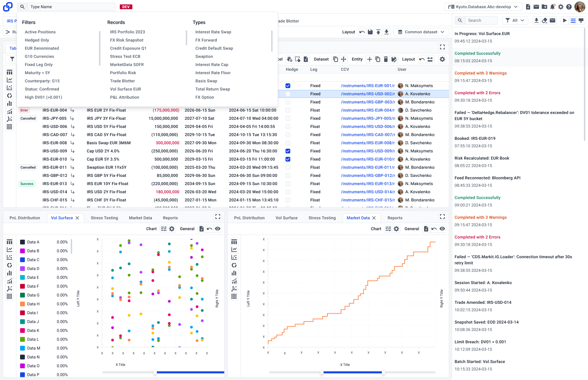Close the Vol Surface tab

[77, 218]
